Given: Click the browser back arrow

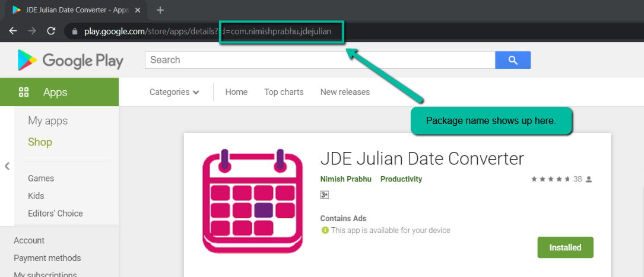Looking at the screenshot, I should click(13, 31).
